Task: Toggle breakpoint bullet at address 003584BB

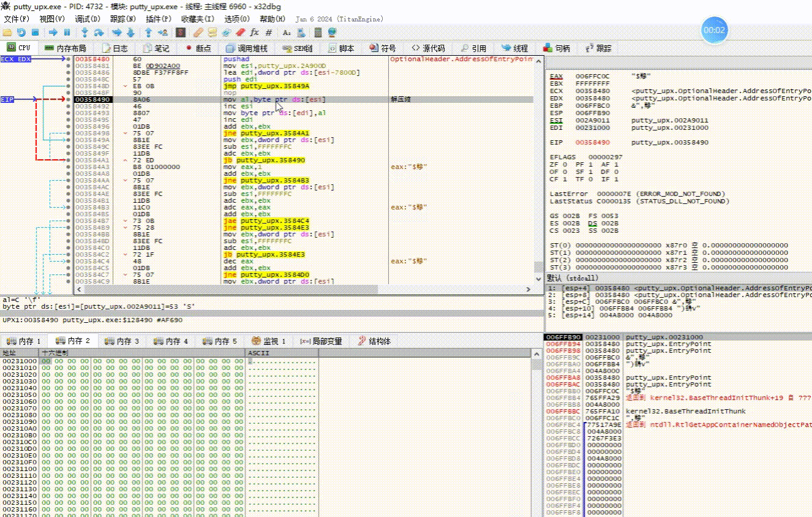Action: [69, 234]
